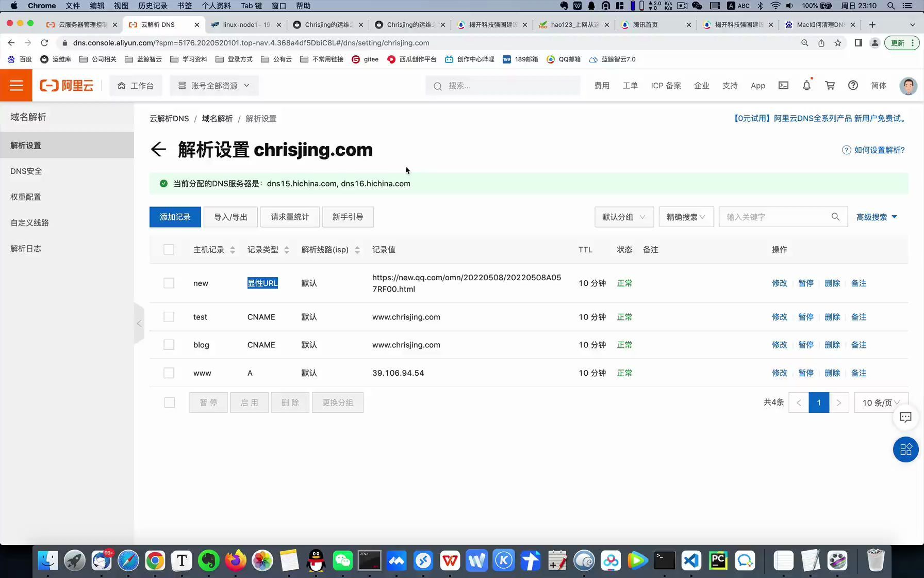
Task: Open the notifications bell
Action: [806, 85]
